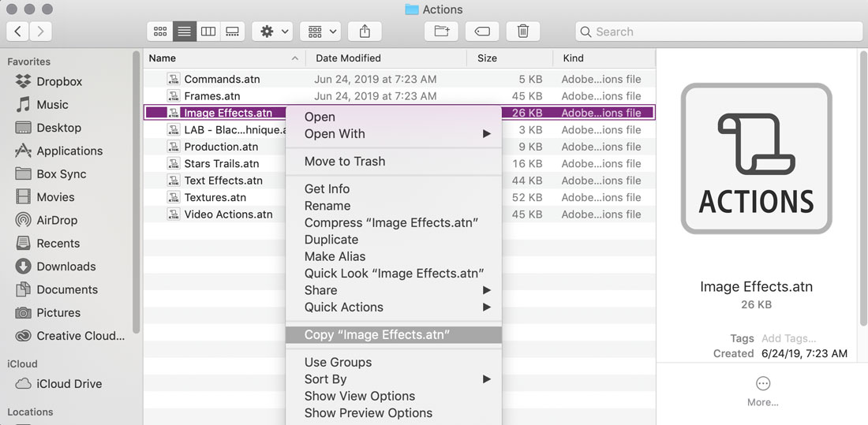Expand the Sort By submenu
This screenshot has height=425, width=868.
(394, 379)
